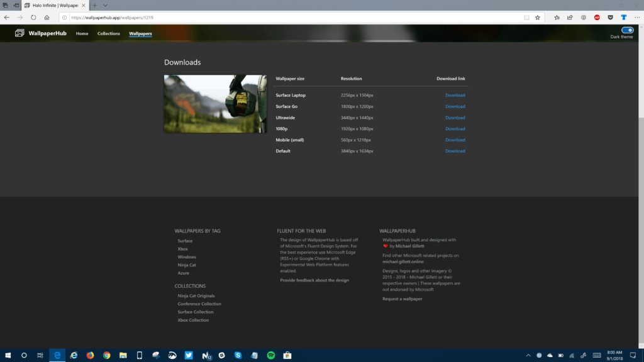
Task: Click the WallpaperHub logo icon
Action: point(19,33)
